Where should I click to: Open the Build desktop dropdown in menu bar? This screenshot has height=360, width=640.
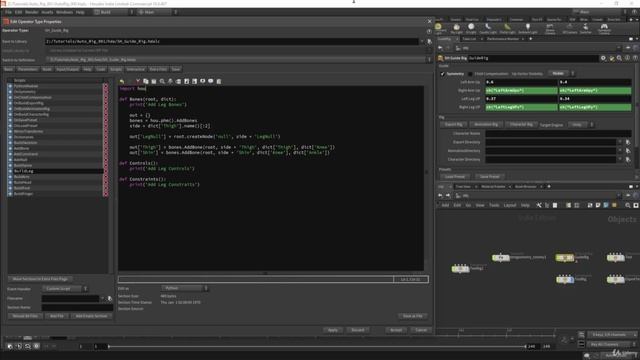[x=113, y=12]
